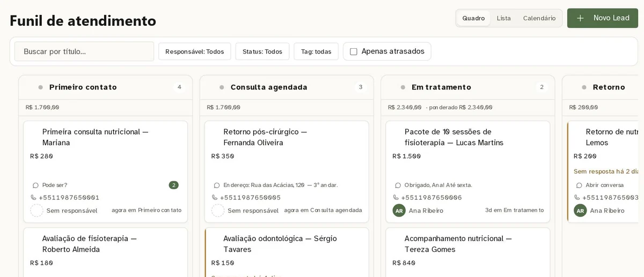This screenshot has height=277, width=644.
Task: Click the phone icon in the Retorno card
Action: coord(577,198)
